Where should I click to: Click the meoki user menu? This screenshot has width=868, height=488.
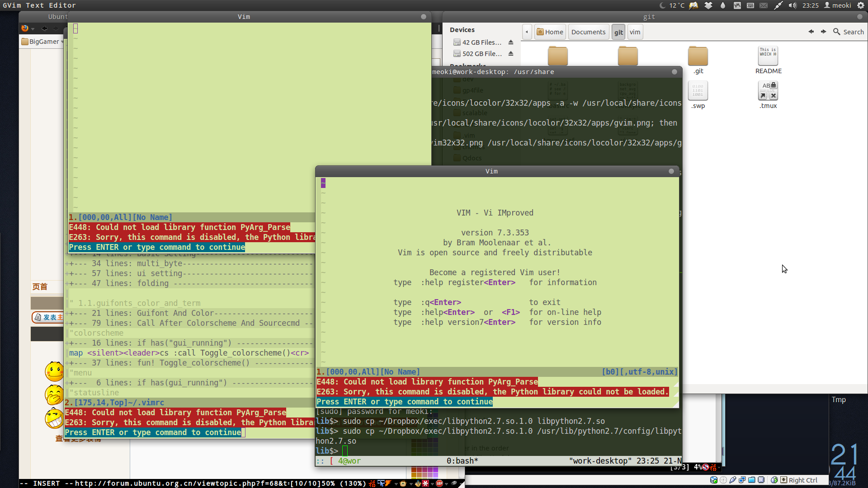(837, 5)
